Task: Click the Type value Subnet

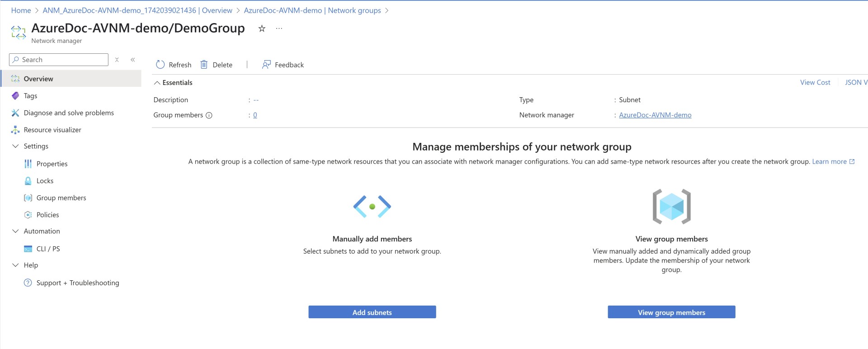Action: (629, 100)
